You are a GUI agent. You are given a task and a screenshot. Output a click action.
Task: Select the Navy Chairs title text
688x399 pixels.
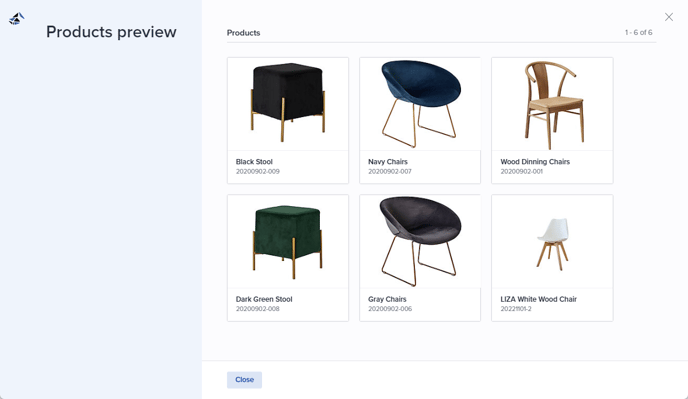[388, 162]
